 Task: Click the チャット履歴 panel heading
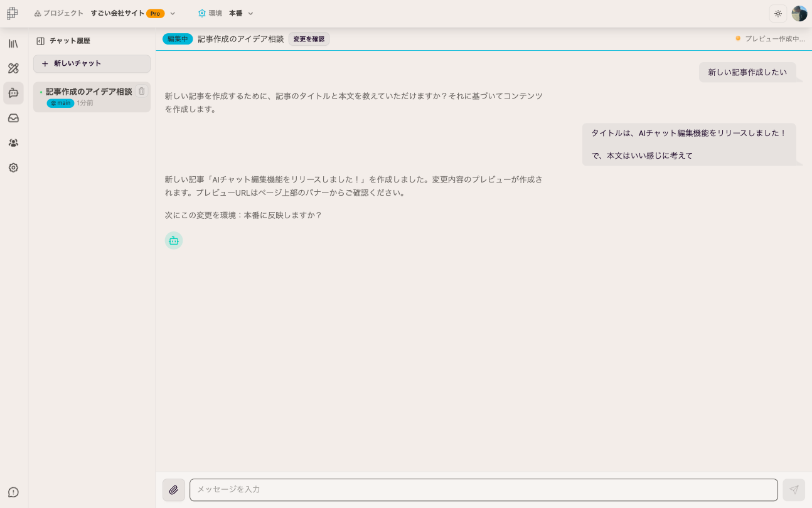point(70,41)
